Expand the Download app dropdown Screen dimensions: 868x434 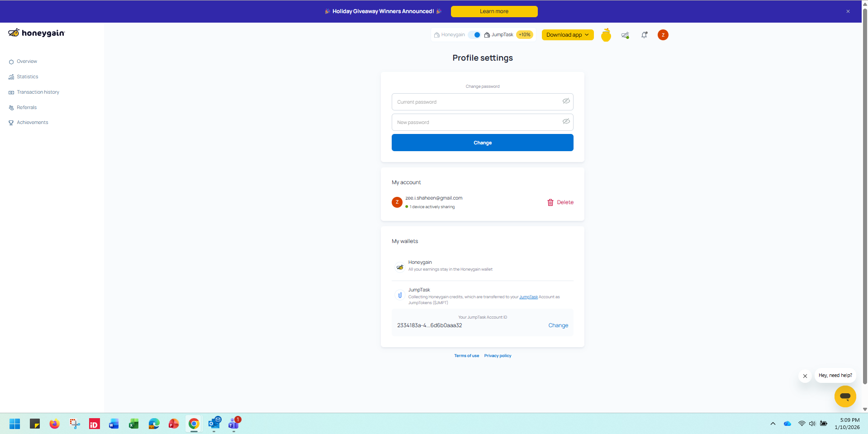568,35
